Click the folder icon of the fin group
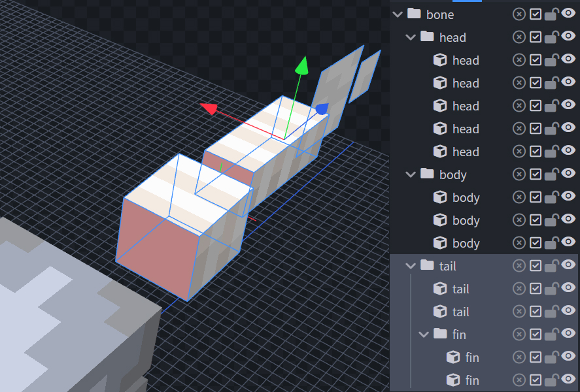Image resolution: width=580 pixels, height=392 pixels. click(x=440, y=334)
